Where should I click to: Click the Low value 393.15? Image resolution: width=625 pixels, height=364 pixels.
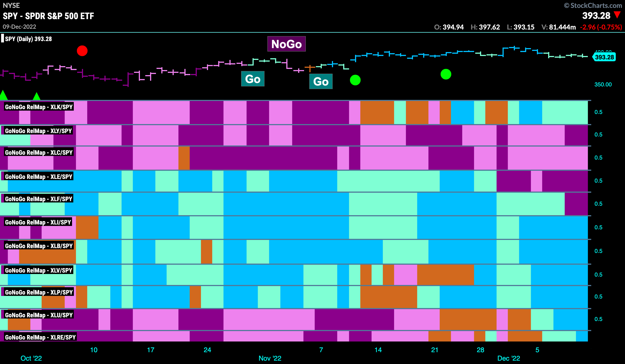524,27
